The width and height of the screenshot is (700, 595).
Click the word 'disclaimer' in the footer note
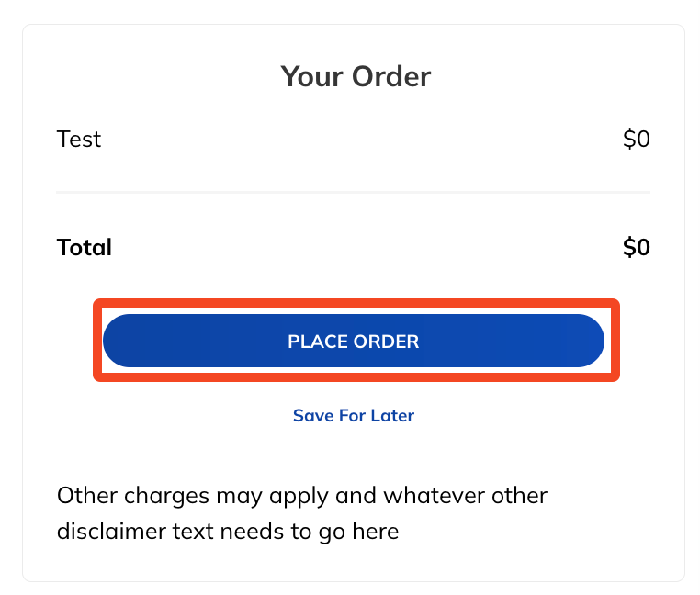104,531
